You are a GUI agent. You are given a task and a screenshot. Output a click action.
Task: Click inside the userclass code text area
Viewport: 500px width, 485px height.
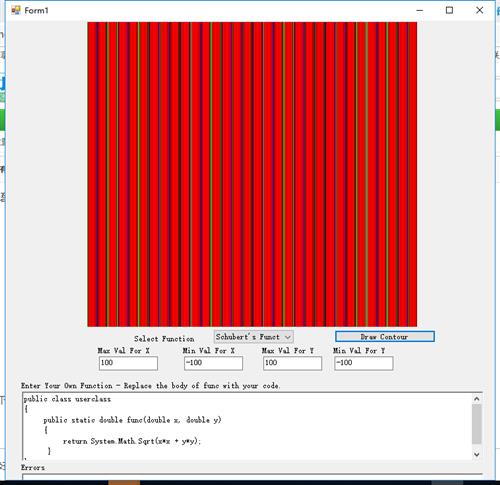[x=247, y=426]
